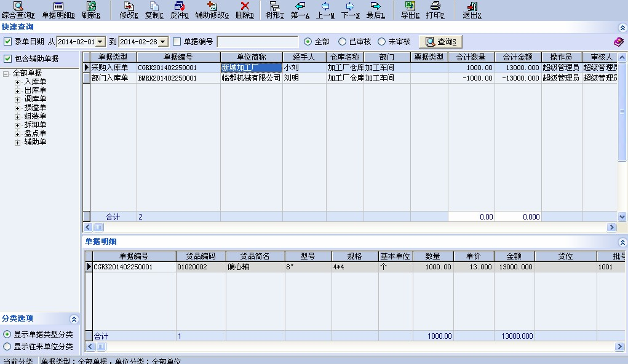Image resolution: width=628 pixels, height=364 pixels.
Task: Refresh the list with 刷新 icon
Action: click(x=91, y=10)
